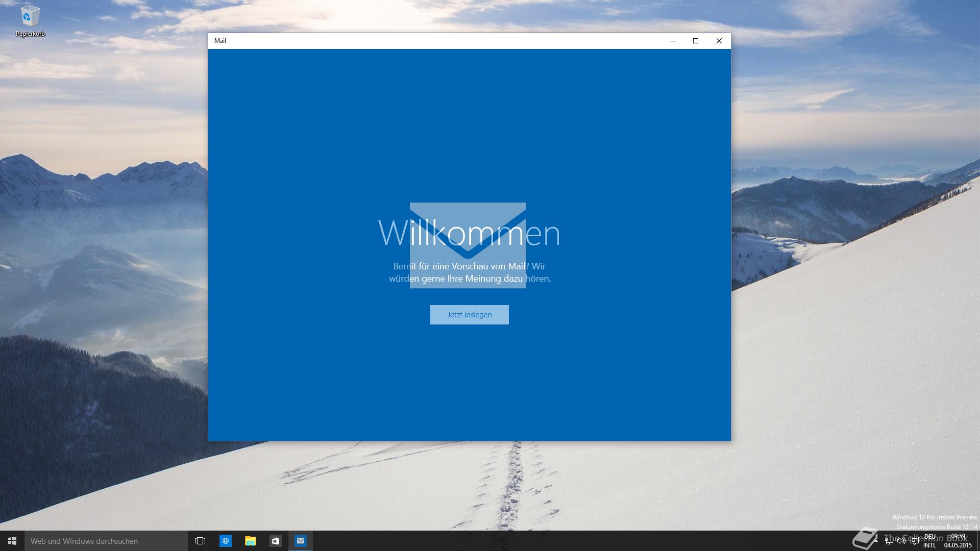Open Task View from the taskbar

point(200,541)
